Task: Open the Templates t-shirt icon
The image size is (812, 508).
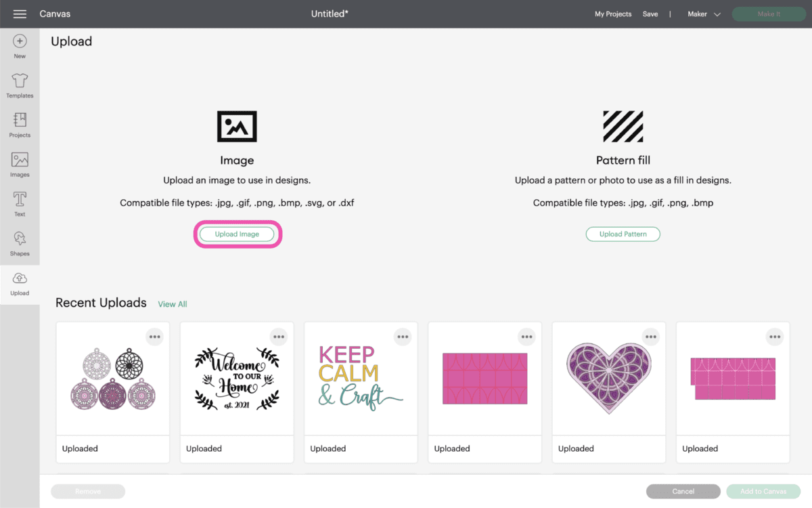Action: coord(20,81)
